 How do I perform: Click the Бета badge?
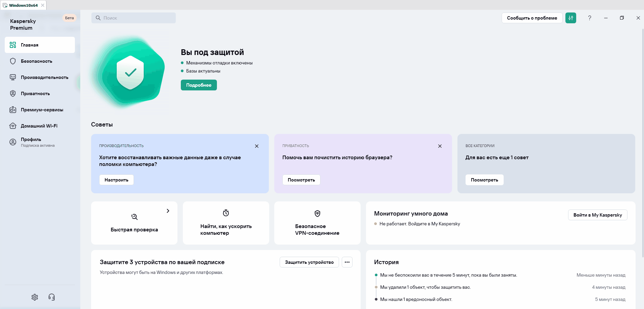[69, 18]
